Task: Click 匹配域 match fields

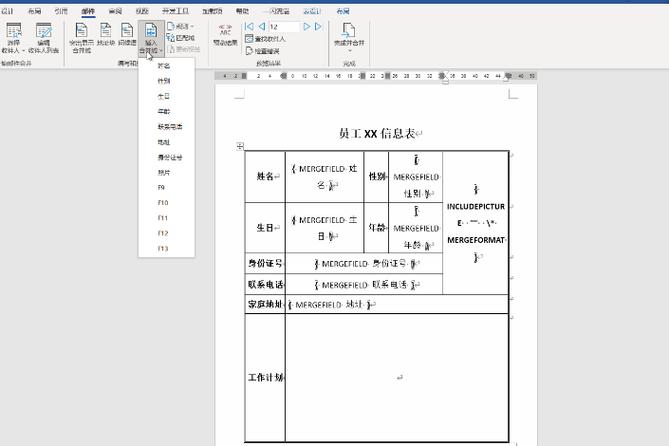Action: [181, 38]
